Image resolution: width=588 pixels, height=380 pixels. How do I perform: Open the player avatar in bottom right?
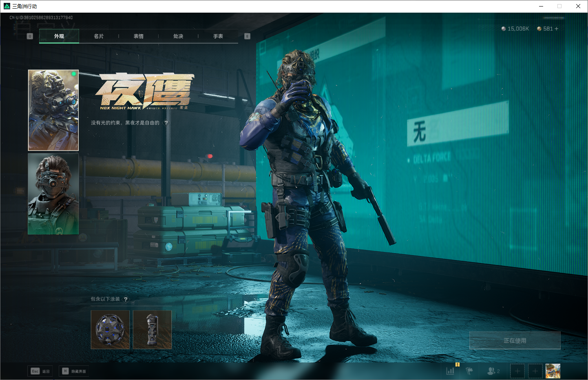coord(553,371)
